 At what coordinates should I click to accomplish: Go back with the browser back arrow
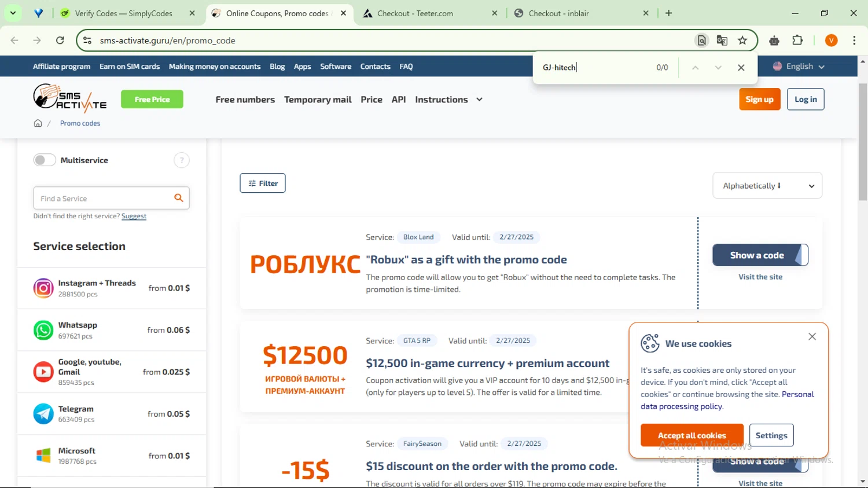pos(14,41)
